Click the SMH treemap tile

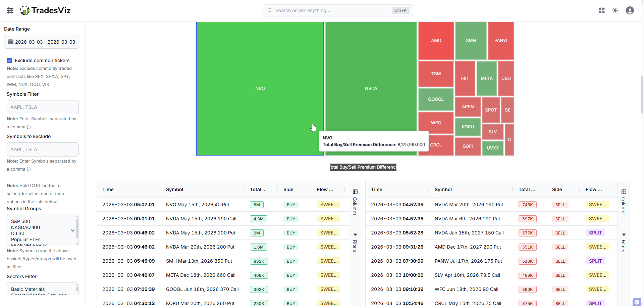click(x=471, y=41)
